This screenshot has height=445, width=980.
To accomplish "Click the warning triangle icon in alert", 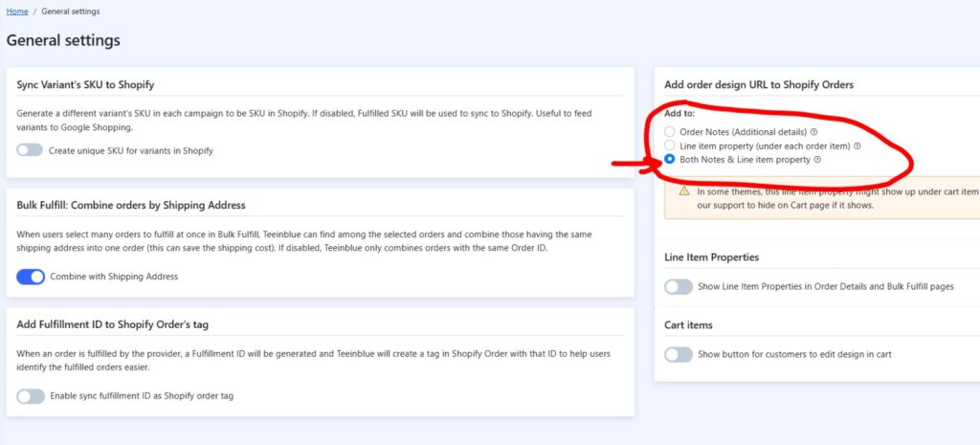I will tap(684, 191).
